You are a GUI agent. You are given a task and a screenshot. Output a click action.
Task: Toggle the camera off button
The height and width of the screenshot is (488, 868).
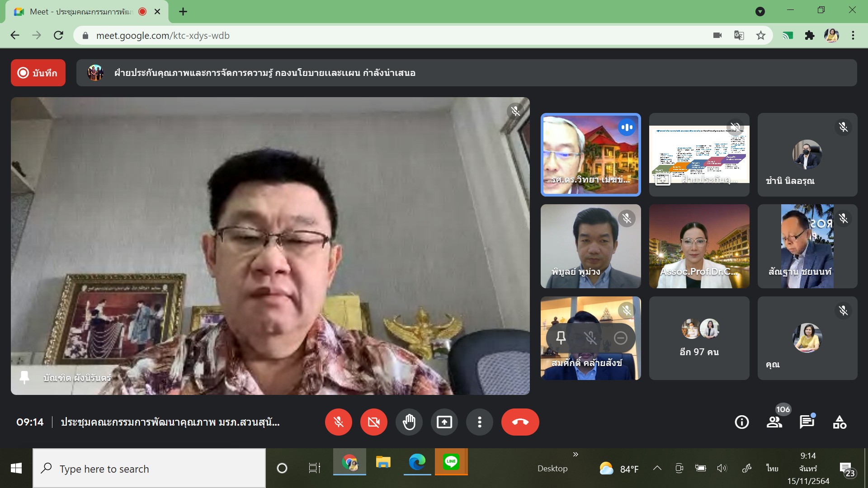373,422
